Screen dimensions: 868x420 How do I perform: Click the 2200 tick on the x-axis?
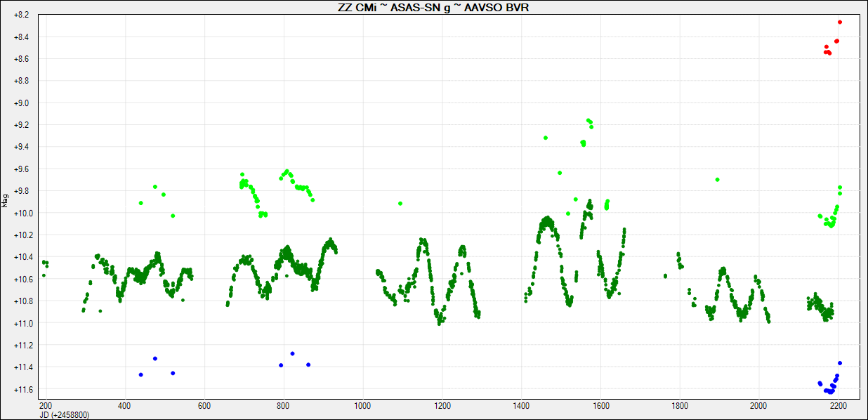pos(838,406)
